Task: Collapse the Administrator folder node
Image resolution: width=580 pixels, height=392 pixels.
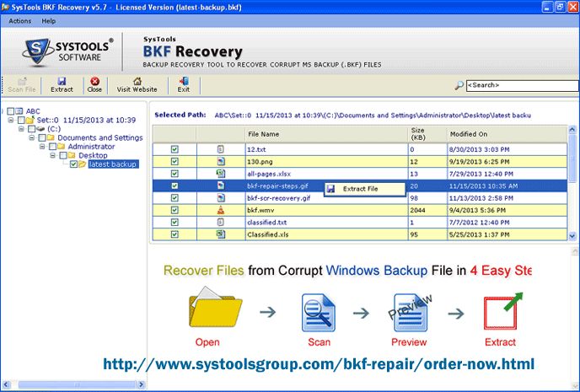Action: pyautogui.click(x=41, y=147)
